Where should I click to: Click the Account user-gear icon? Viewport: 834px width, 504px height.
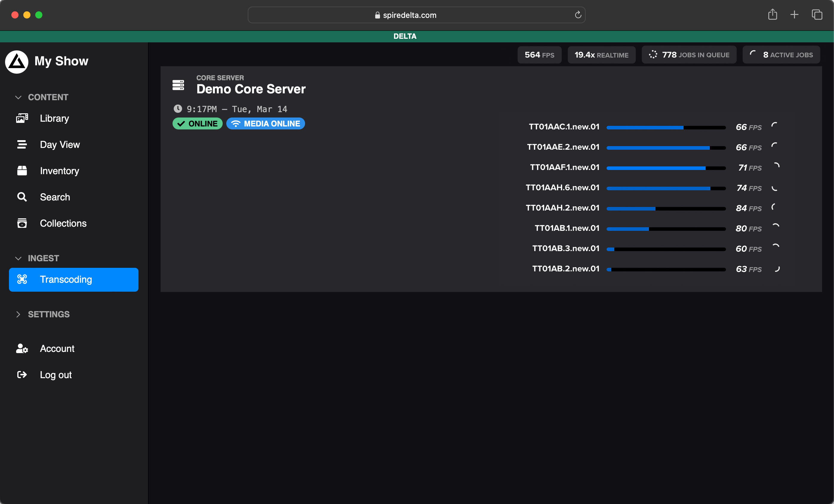point(22,348)
